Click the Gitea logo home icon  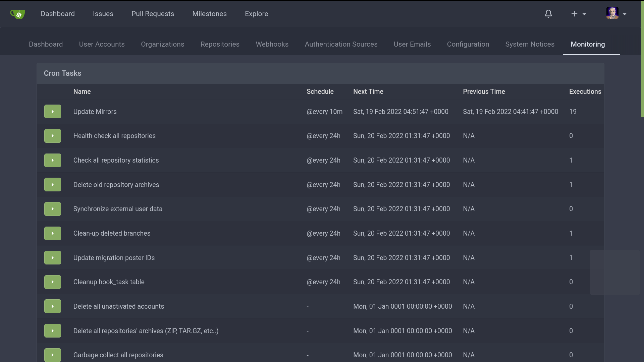18,14
